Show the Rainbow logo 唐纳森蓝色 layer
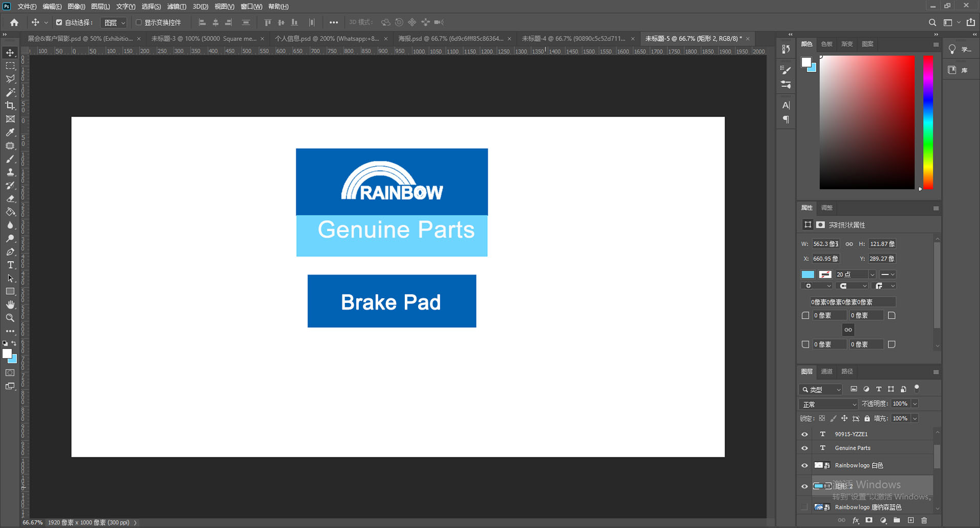The image size is (980, 528). [x=804, y=507]
